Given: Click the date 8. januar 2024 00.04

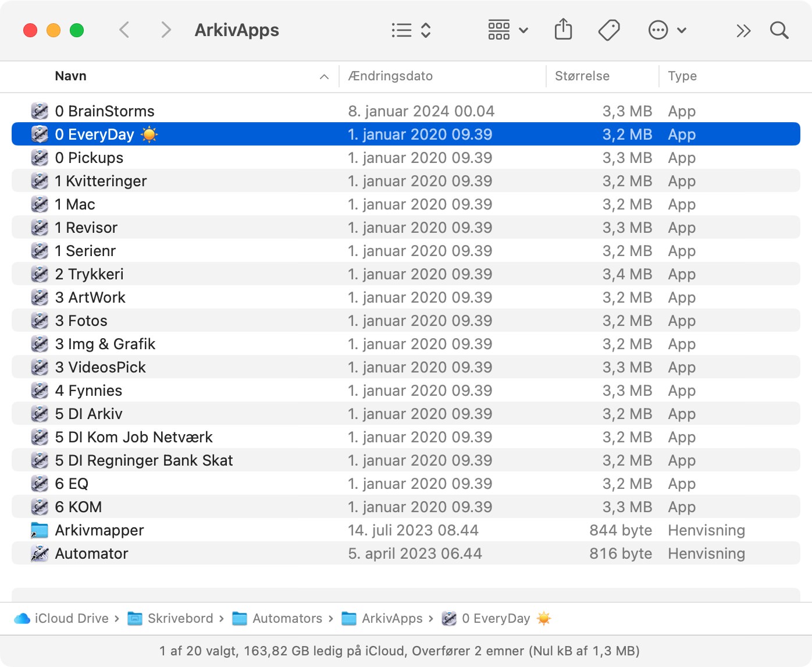Looking at the screenshot, I should (421, 111).
